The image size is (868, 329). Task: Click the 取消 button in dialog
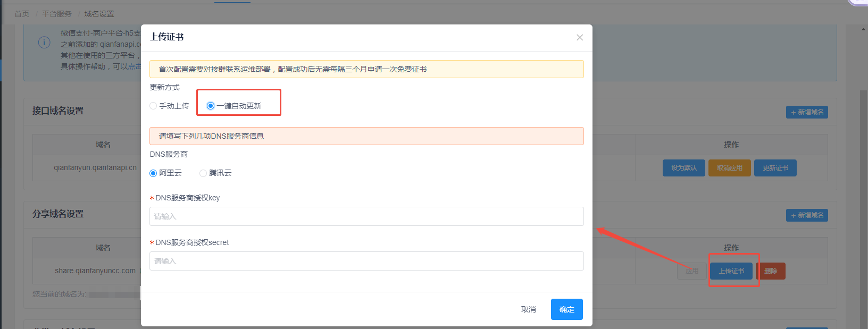coord(529,309)
